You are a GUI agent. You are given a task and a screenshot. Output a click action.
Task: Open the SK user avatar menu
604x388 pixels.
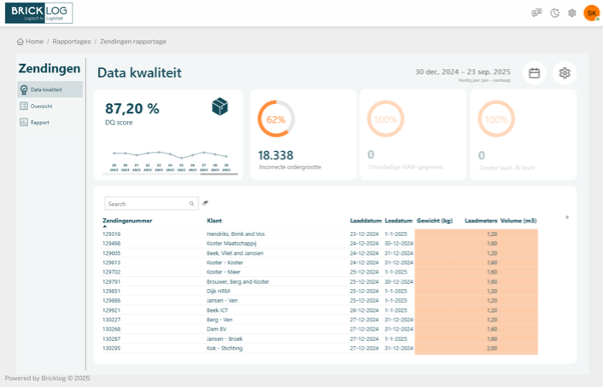(592, 13)
